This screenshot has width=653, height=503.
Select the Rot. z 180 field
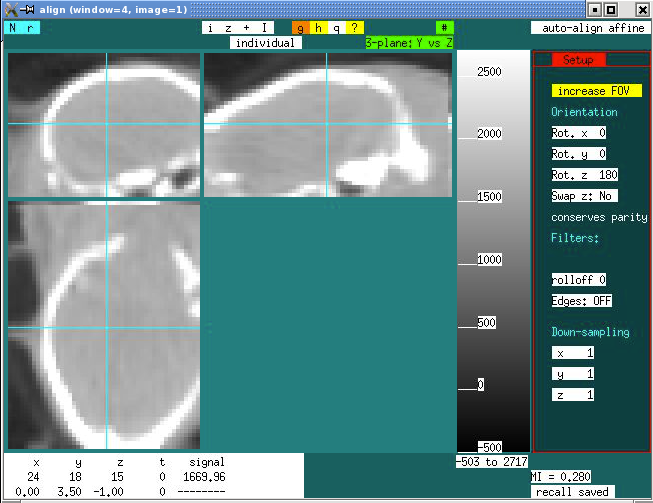point(585,174)
